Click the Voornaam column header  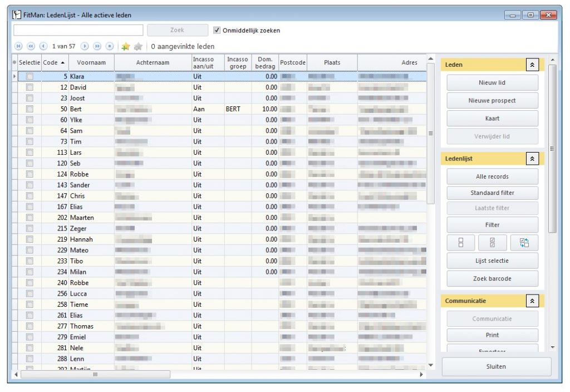point(91,62)
